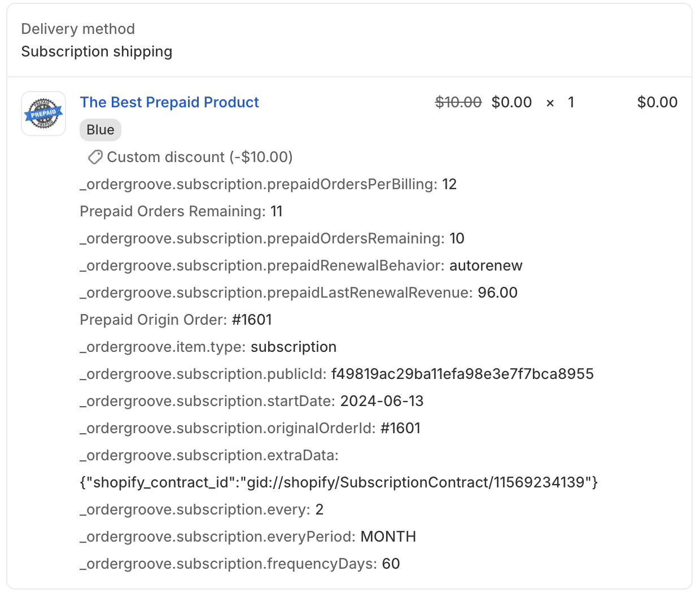Click the Prepaid Origin Order #1601 value

point(252,320)
